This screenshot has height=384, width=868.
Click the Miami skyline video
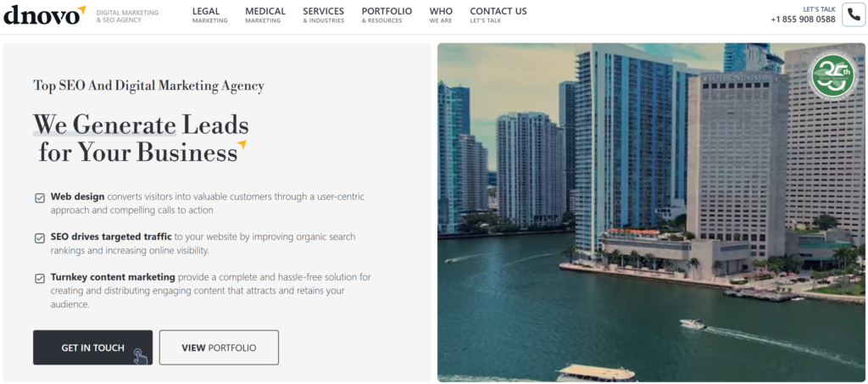pyautogui.click(x=651, y=213)
